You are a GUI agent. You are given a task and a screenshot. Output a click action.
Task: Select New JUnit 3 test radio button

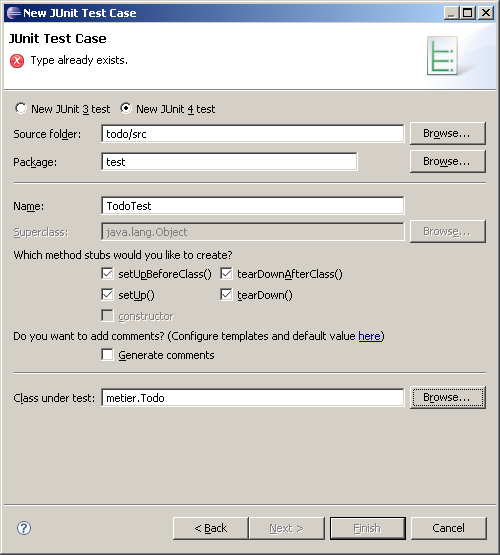(x=21, y=108)
